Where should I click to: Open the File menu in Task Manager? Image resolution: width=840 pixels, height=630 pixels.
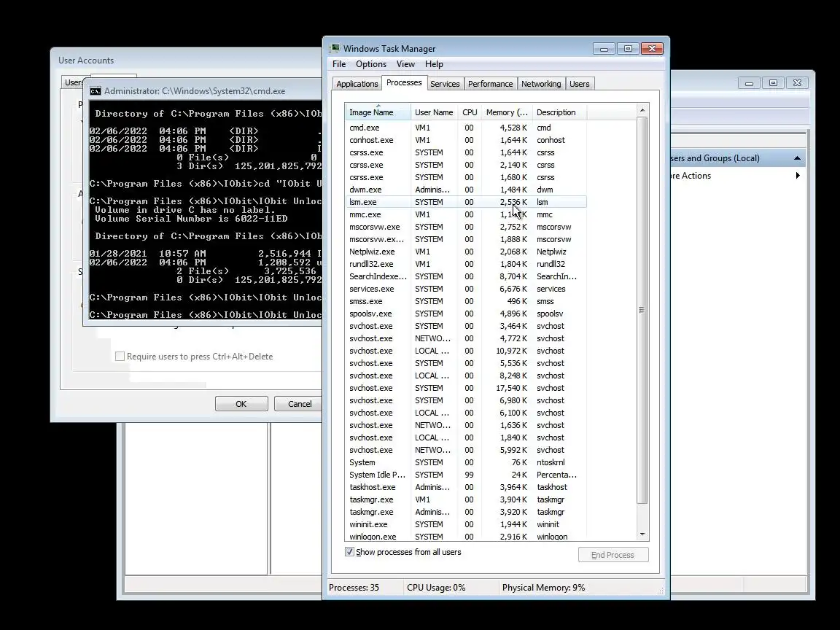tap(339, 64)
